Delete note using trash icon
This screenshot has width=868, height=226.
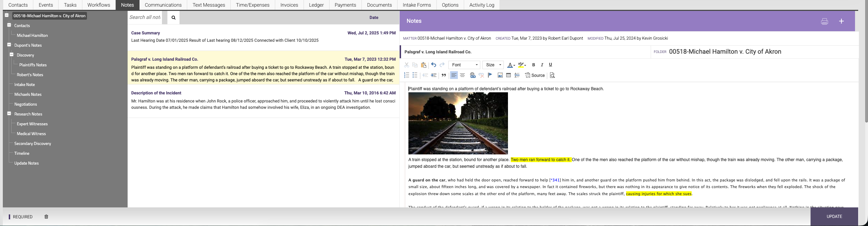tap(46, 217)
